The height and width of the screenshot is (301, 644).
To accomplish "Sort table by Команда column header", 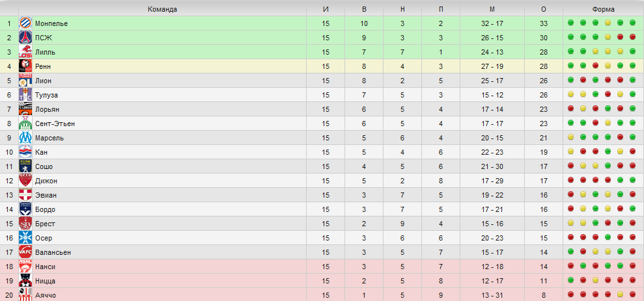I will point(162,9).
